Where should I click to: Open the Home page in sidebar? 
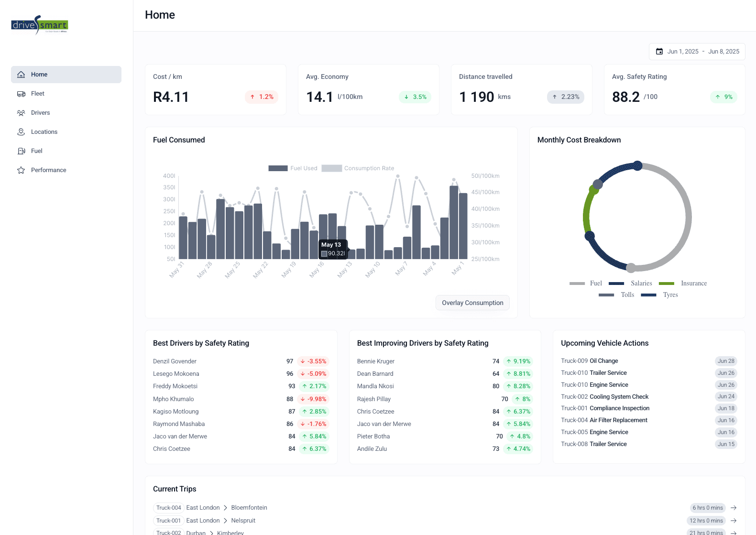[66, 75]
